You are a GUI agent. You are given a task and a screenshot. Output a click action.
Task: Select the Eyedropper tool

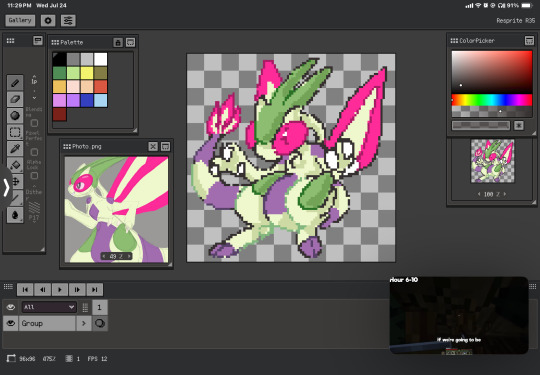tap(15, 149)
